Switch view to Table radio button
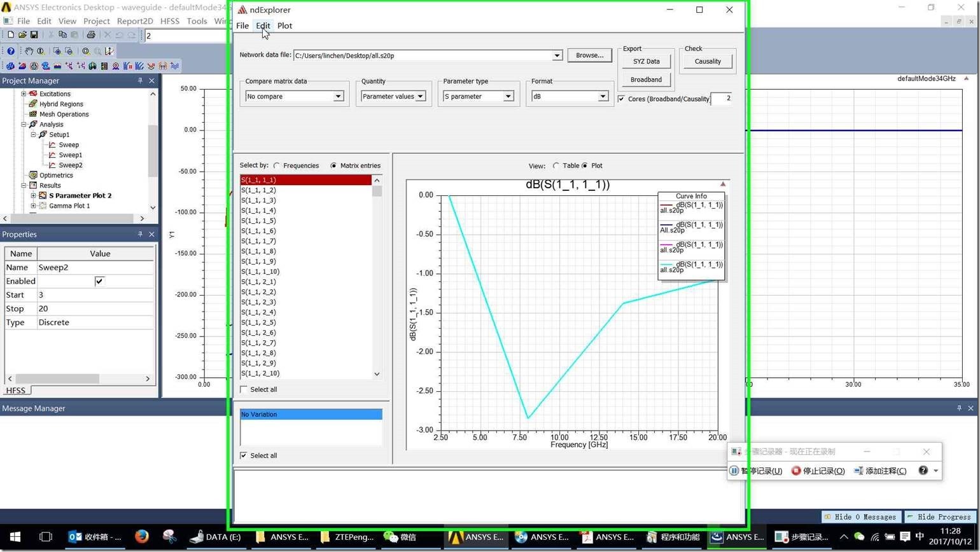Viewport: 980px width, 552px height. [556, 165]
